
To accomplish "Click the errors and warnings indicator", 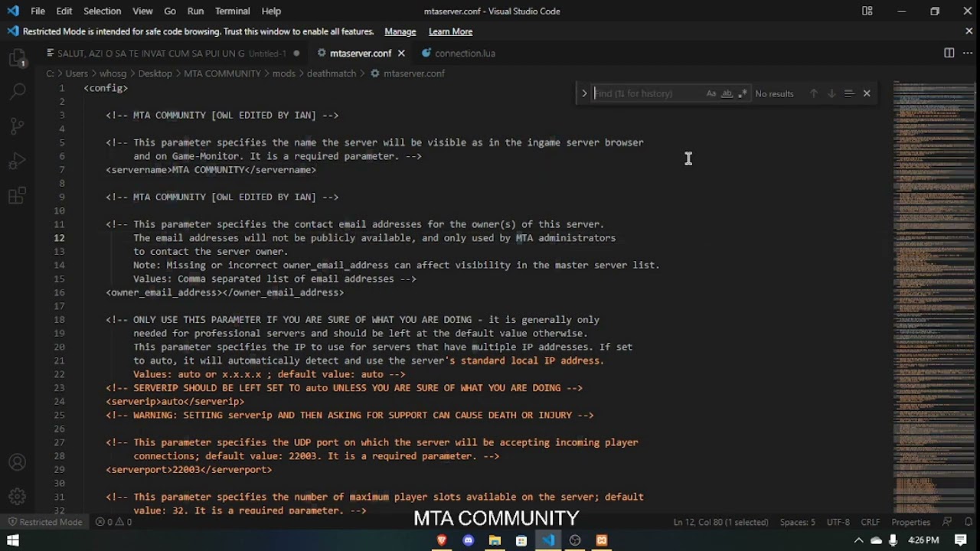I will pyautogui.click(x=113, y=522).
